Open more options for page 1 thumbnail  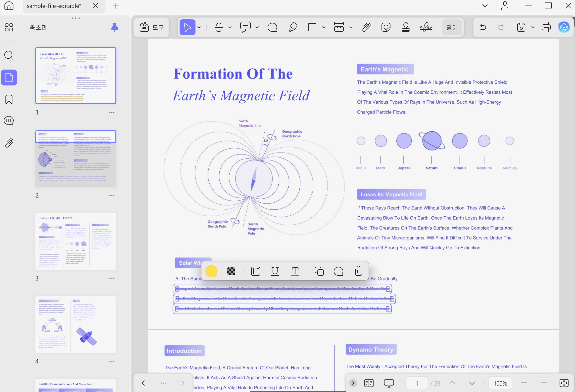pos(112,112)
